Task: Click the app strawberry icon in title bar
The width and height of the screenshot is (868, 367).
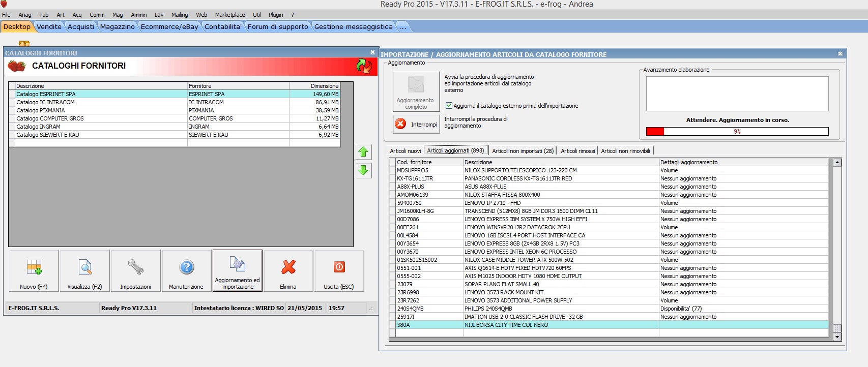Action: point(4,4)
